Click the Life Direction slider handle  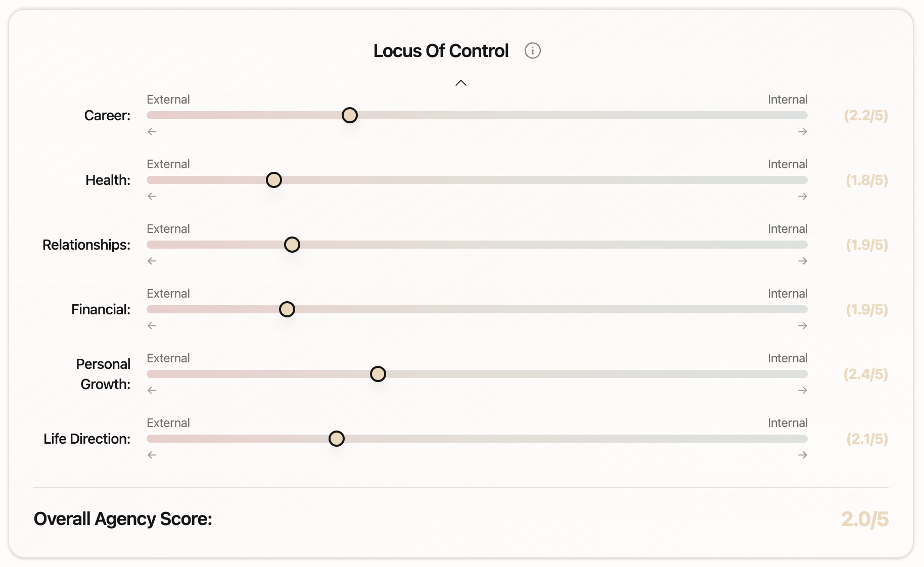[336, 439]
